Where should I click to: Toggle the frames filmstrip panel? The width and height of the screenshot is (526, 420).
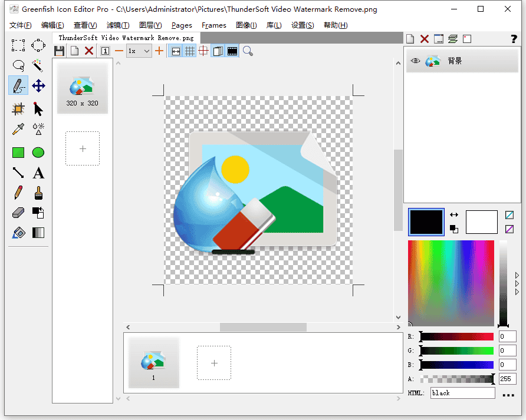point(232,51)
